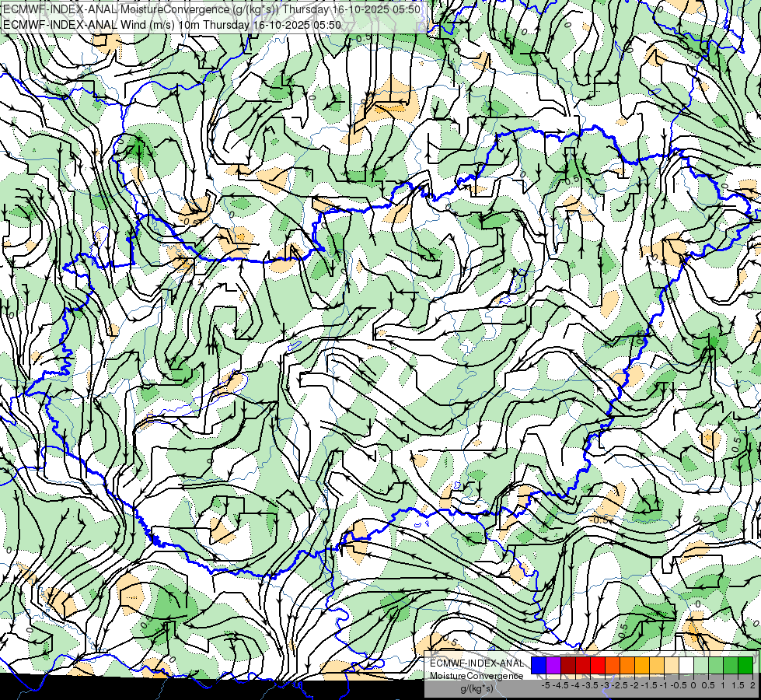Click light orange swatch between -1.5 and -1

coord(657,666)
